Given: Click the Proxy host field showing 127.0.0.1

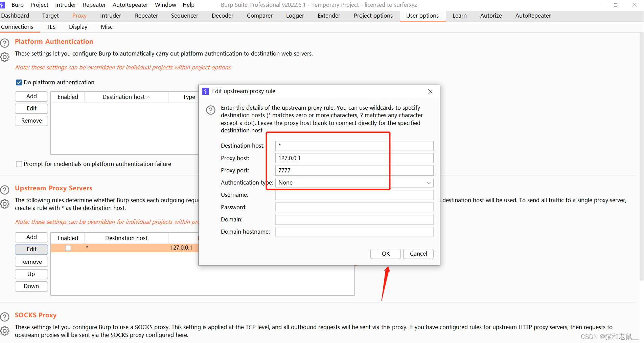Looking at the screenshot, I should (x=354, y=158).
